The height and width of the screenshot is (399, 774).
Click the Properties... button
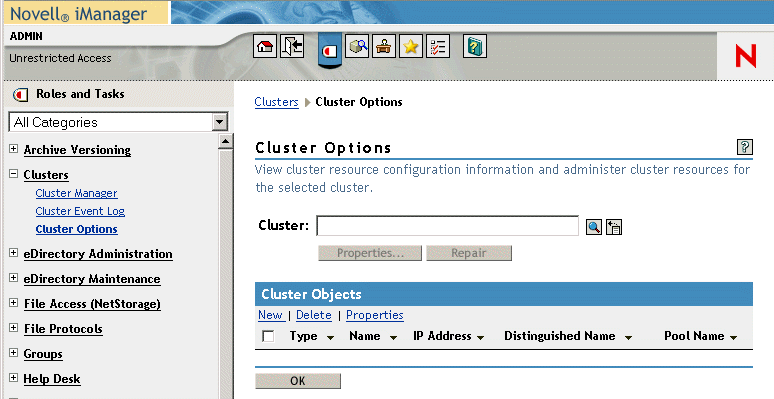pyautogui.click(x=370, y=253)
